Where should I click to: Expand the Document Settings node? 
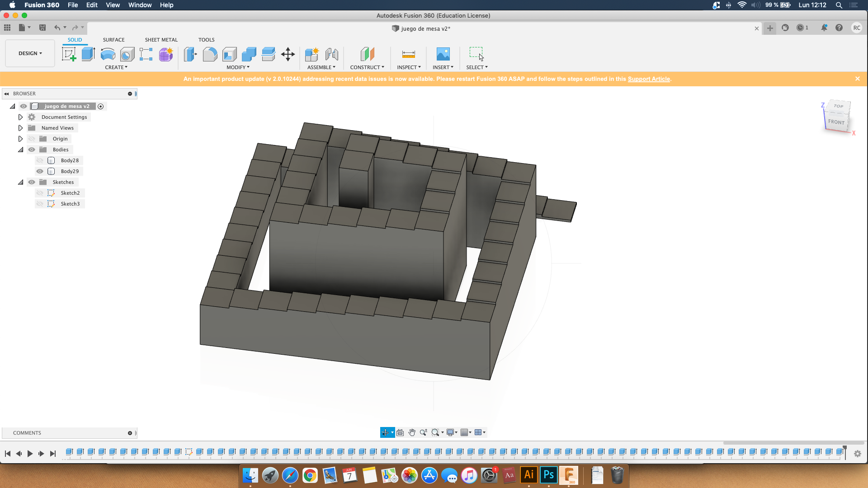(x=20, y=117)
